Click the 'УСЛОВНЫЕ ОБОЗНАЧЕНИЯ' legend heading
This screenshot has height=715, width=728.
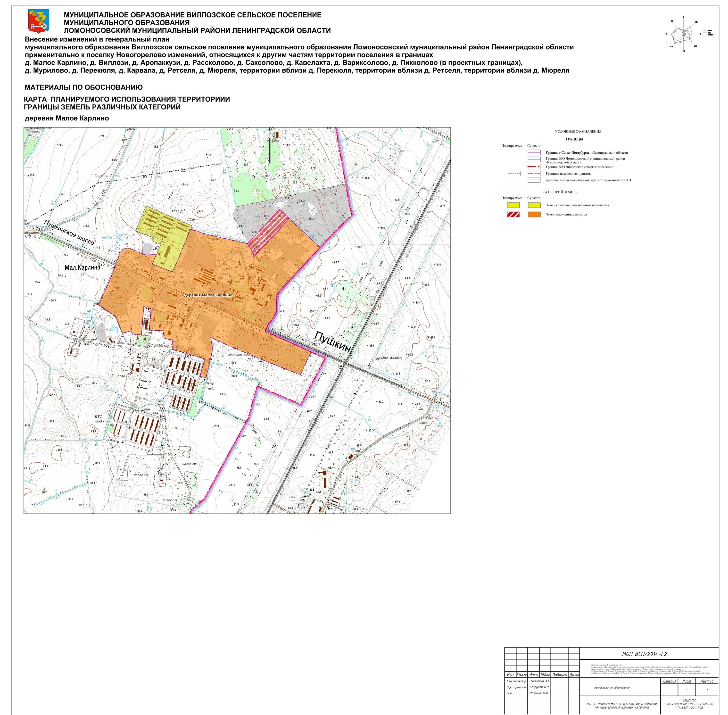578,132
